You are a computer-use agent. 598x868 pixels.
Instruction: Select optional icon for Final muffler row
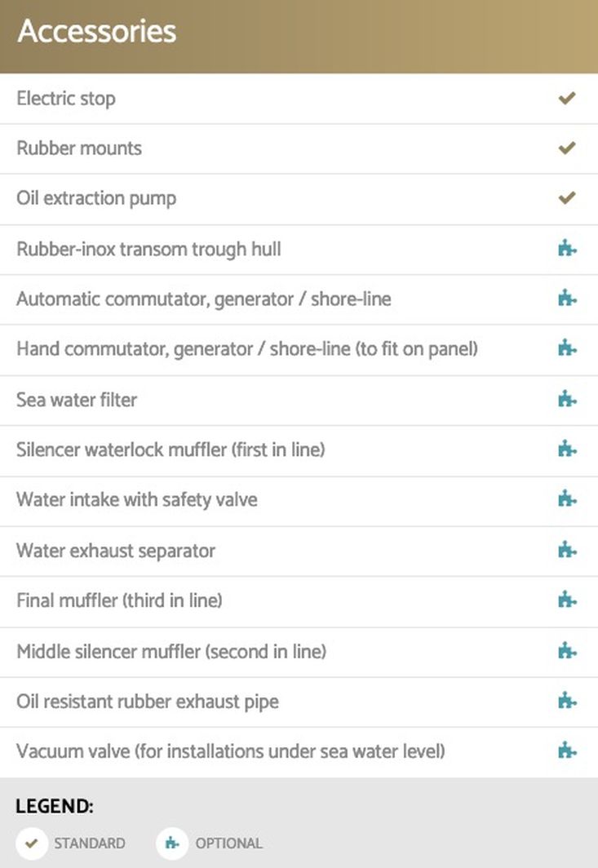(x=567, y=600)
